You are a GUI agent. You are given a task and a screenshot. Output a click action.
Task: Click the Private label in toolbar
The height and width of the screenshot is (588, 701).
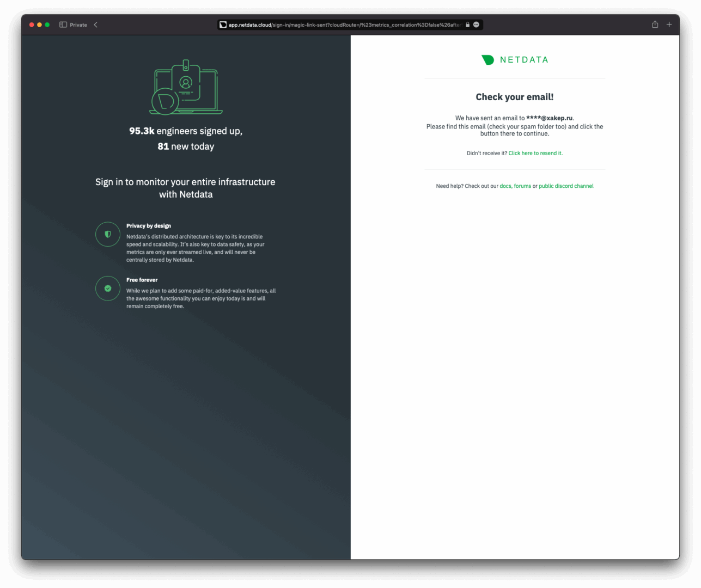78,25
